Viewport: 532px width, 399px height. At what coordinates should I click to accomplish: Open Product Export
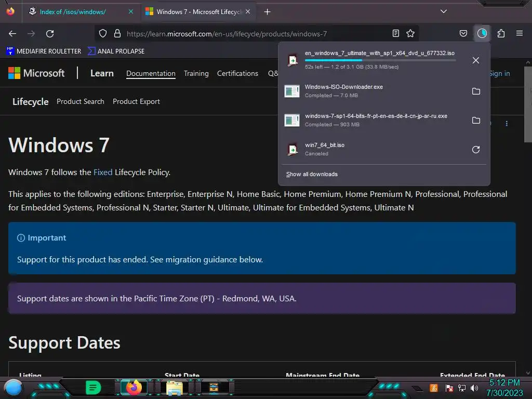136,101
